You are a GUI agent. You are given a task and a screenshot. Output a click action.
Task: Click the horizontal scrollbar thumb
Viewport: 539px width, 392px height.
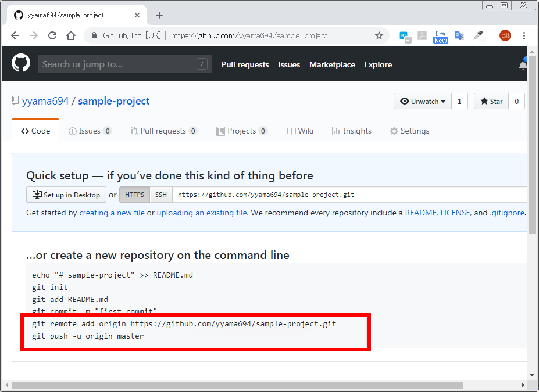click(x=237, y=385)
